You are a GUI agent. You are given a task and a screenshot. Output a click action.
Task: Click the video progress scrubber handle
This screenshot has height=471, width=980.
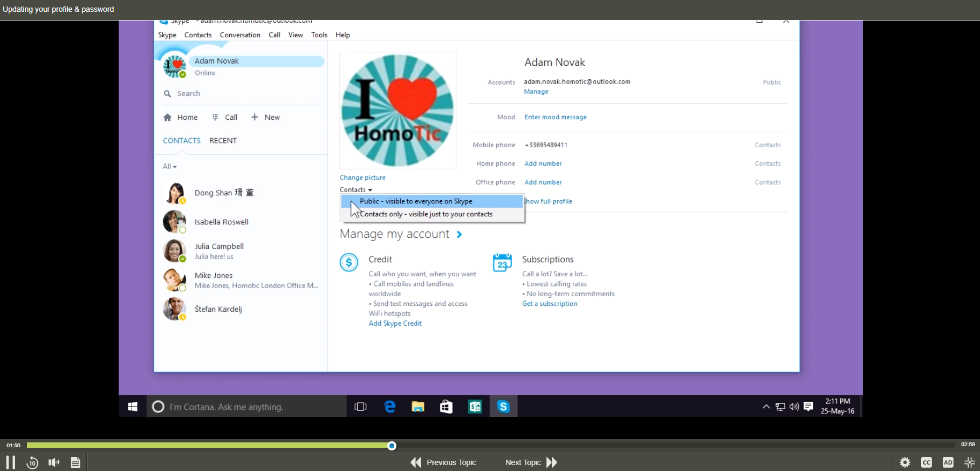pyautogui.click(x=392, y=446)
